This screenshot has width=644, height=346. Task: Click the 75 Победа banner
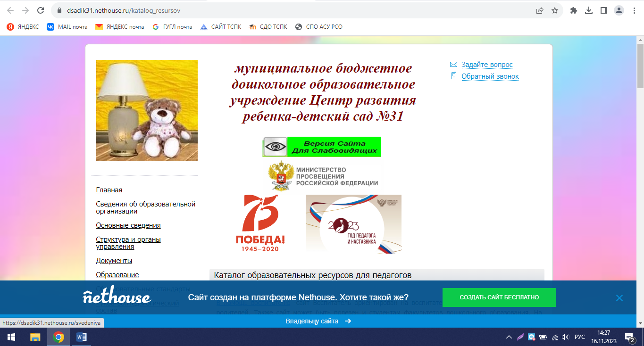tap(260, 223)
